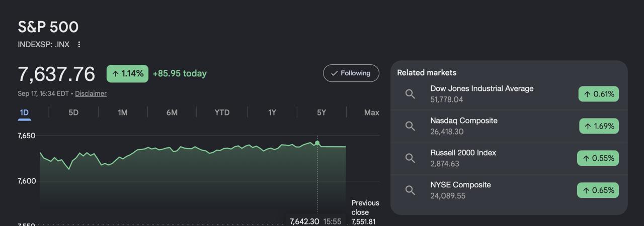Viewport: 644px width, 226px height.
Task: Show the Max chart range
Action: 371,112
